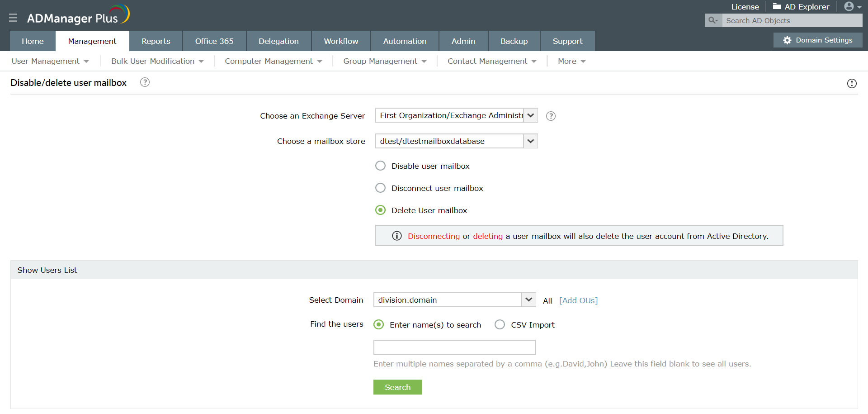Switch to the Reports tab

(x=156, y=41)
